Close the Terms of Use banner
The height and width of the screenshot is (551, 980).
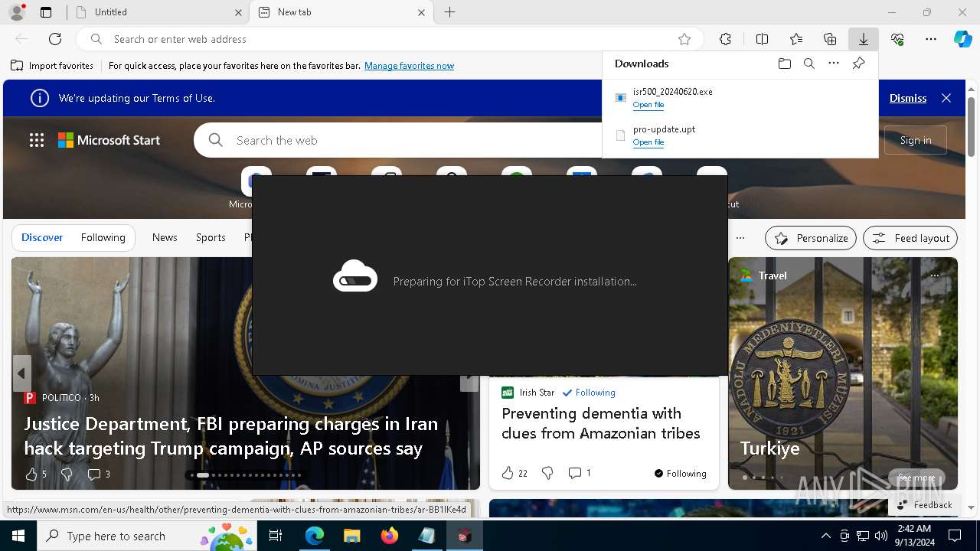click(946, 98)
